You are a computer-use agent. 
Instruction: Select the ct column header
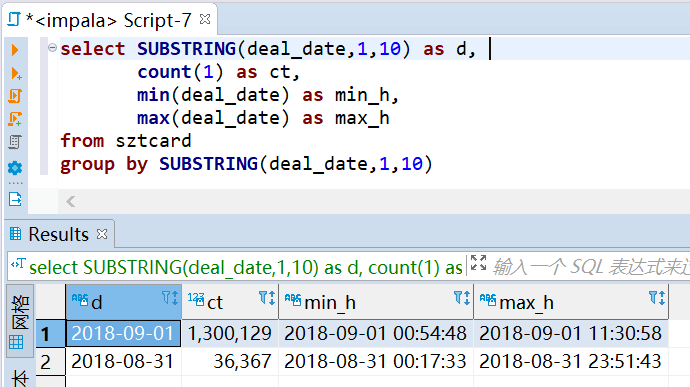tap(230, 302)
